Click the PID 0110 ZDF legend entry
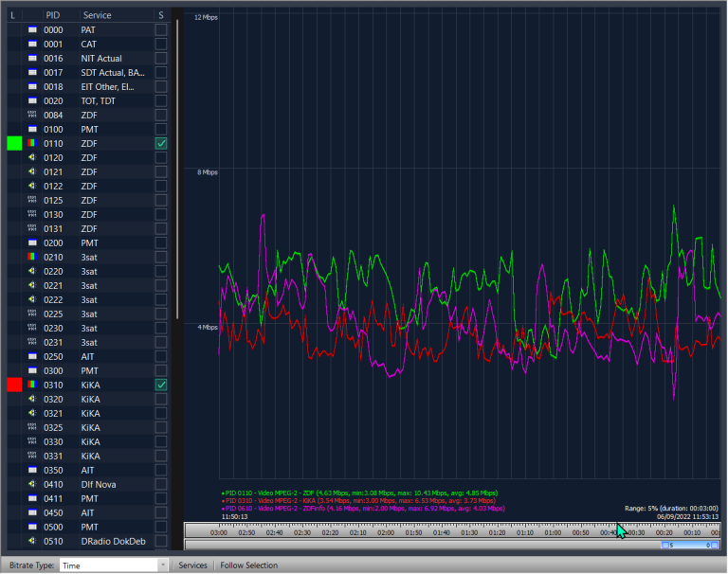This screenshot has width=728, height=574. (x=360, y=493)
